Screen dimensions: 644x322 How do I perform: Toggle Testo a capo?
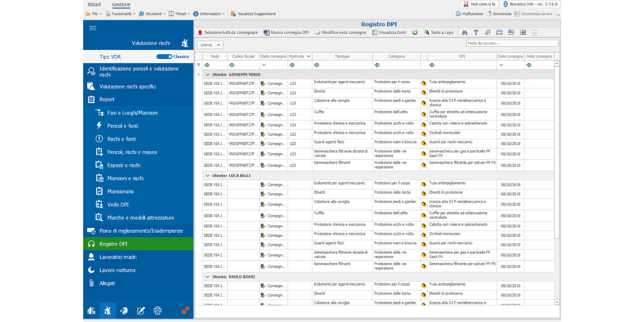[438, 33]
